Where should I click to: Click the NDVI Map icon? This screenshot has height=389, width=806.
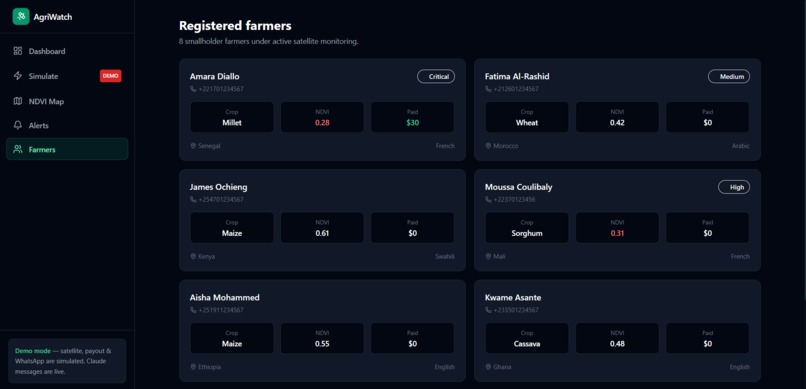pyautogui.click(x=18, y=101)
